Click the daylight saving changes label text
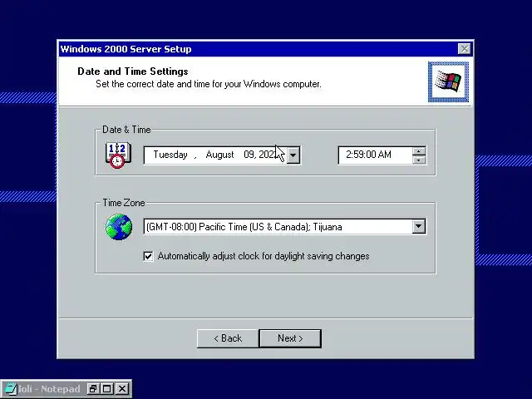 pos(264,256)
